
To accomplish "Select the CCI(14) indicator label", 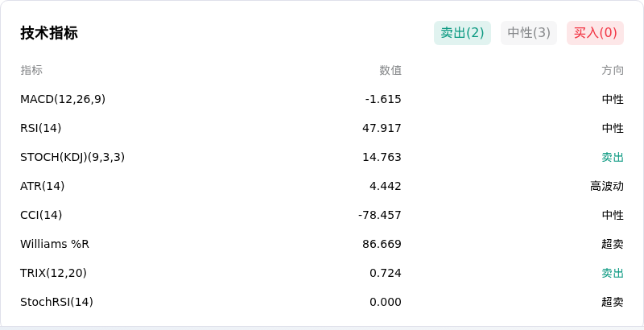I will [41, 215].
